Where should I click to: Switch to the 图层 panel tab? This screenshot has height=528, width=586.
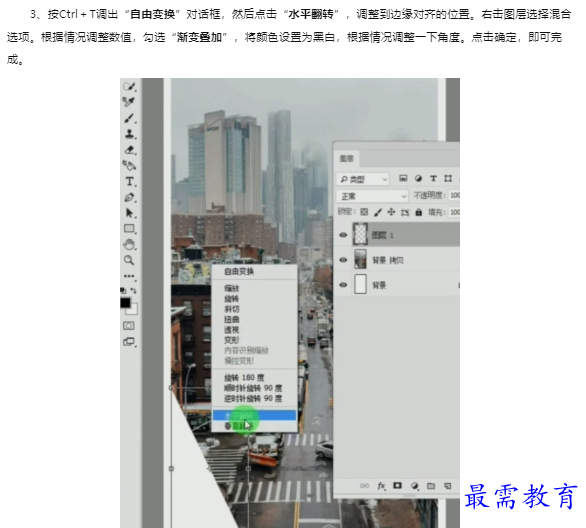point(346,159)
